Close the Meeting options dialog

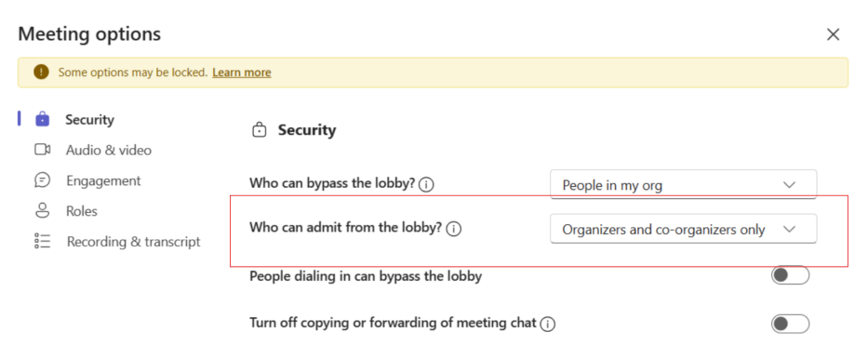[x=834, y=34]
